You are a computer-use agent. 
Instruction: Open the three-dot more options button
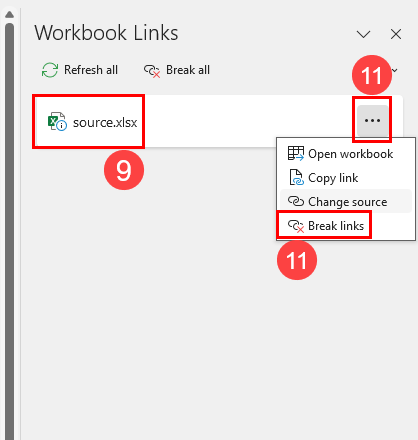pyautogui.click(x=372, y=120)
